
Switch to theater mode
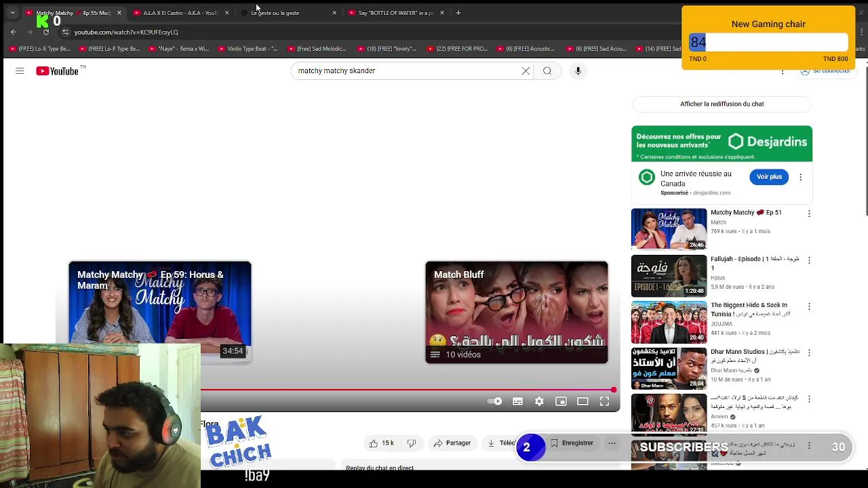(583, 401)
